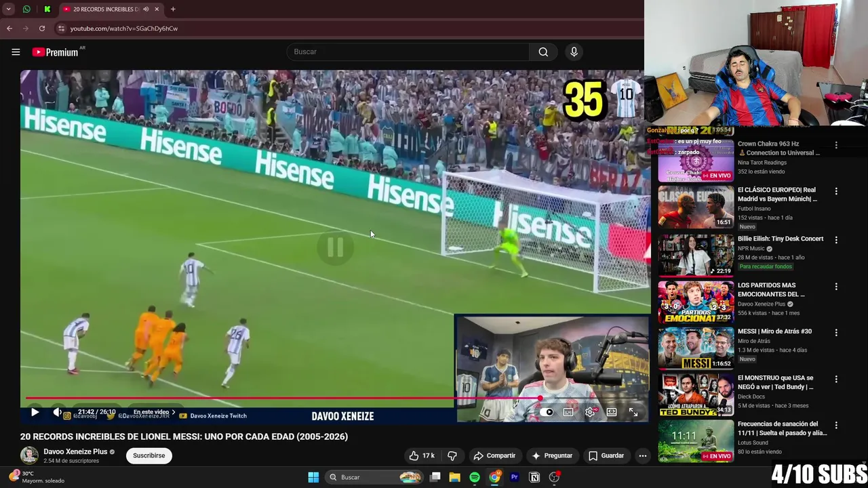This screenshot has width=868, height=488.
Task: Open options for Ted Bundy video
Action: (x=836, y=379)
